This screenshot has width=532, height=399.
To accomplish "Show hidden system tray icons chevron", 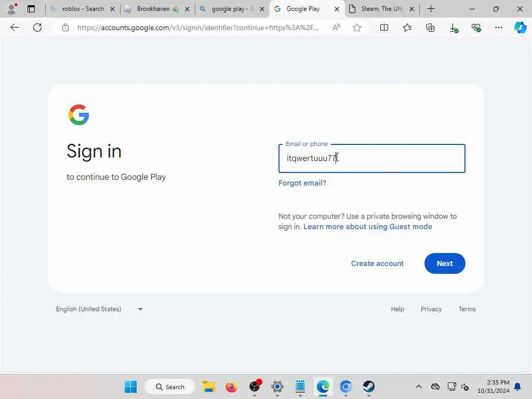I will point(419,387).
